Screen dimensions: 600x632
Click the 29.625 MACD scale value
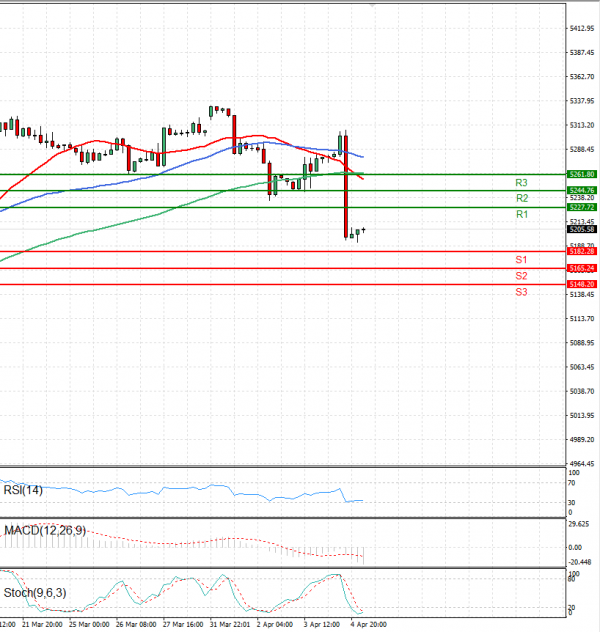578,524
